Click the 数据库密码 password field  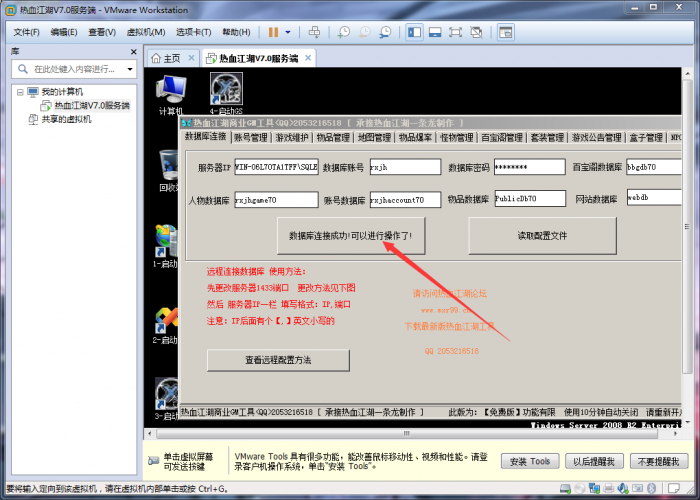tap(529, 167)
